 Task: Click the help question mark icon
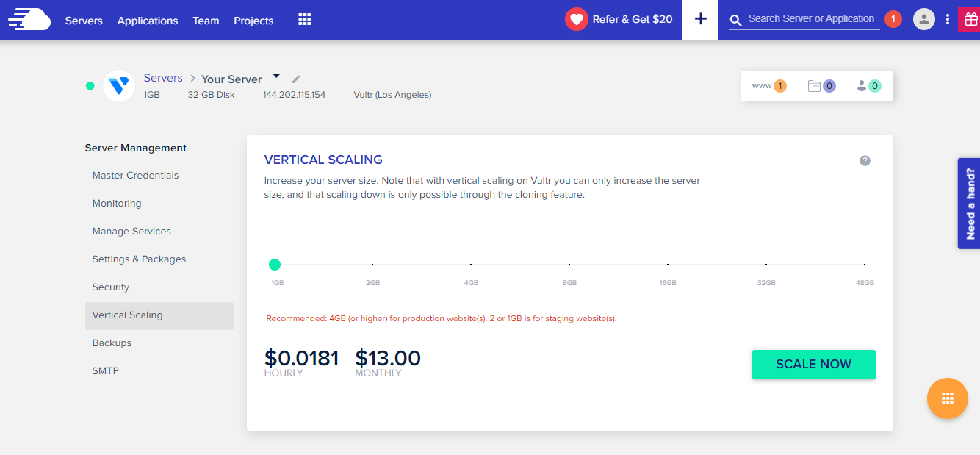(x=865, y=160)
